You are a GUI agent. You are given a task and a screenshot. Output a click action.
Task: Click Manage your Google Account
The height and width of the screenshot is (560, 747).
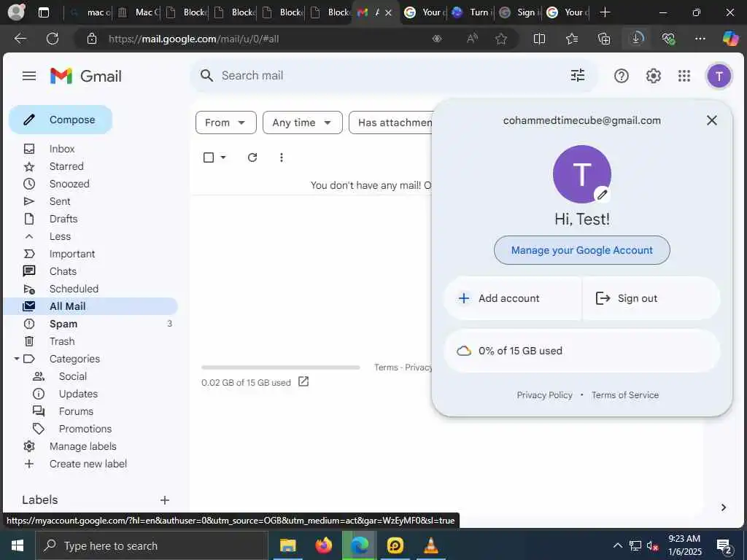pyautogui.click(x=581, y=250)
